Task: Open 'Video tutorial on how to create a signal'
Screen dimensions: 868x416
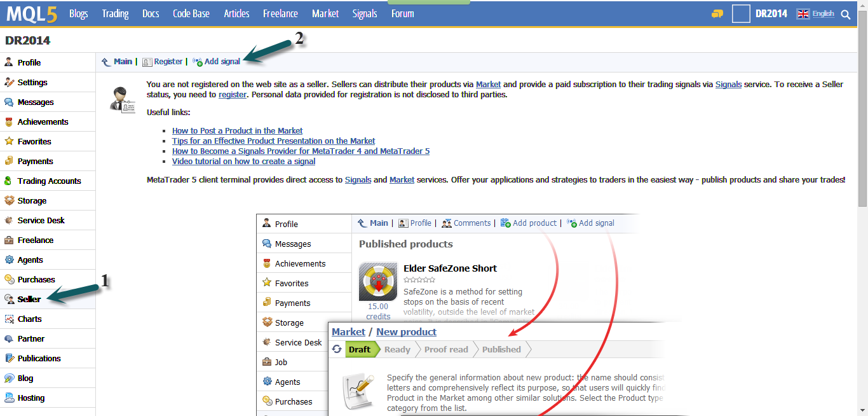Action: click(x=244, y=161)
